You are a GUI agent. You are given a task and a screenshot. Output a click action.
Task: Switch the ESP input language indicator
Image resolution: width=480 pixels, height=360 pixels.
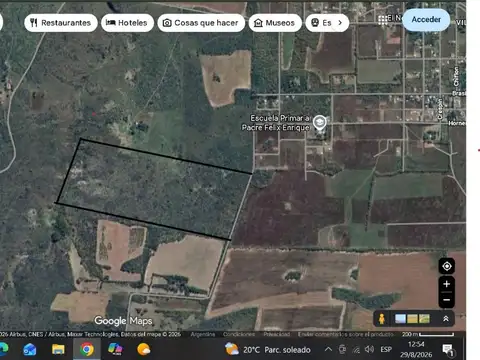[386, 349]
